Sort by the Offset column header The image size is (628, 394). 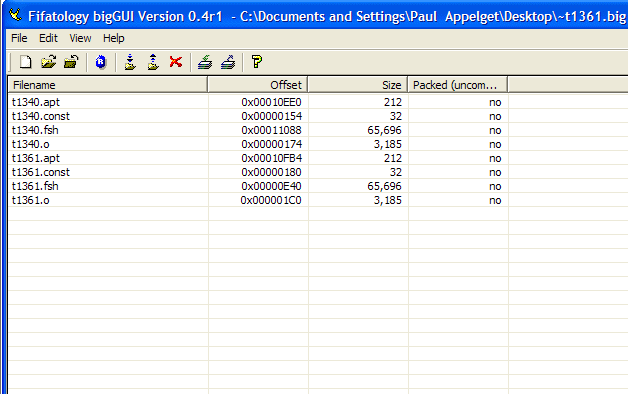tap(258, 85)
